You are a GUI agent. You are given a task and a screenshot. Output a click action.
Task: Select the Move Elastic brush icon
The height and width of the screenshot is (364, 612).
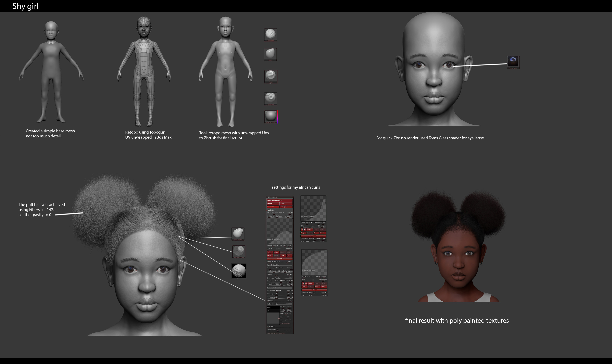238,234
